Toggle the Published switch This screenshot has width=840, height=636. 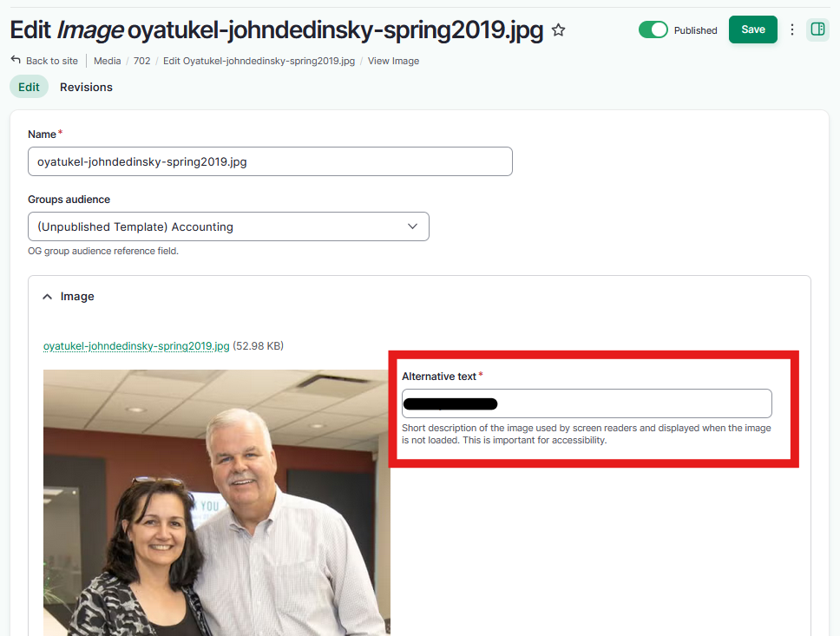point(653,30)
